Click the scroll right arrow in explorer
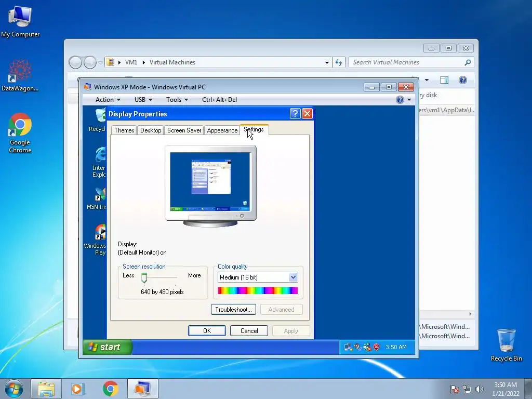Viewport: 532px width, 399px height. point(470,314)
